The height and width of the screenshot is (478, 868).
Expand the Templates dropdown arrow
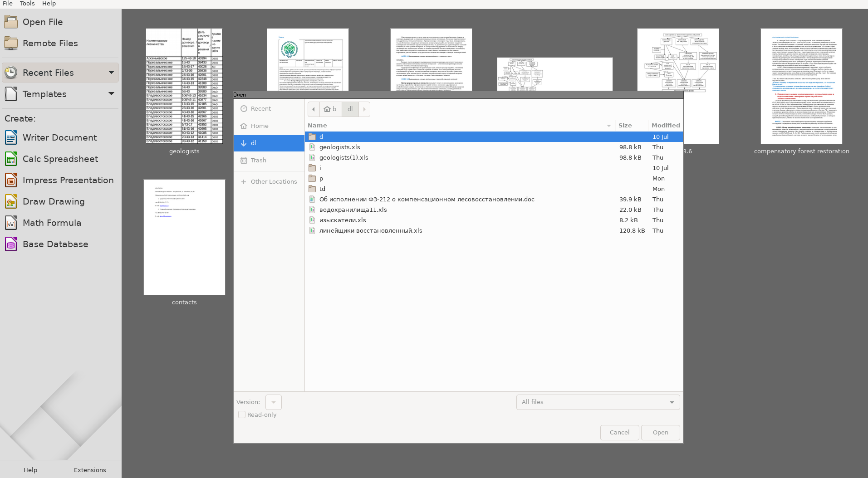coord(111,93)
